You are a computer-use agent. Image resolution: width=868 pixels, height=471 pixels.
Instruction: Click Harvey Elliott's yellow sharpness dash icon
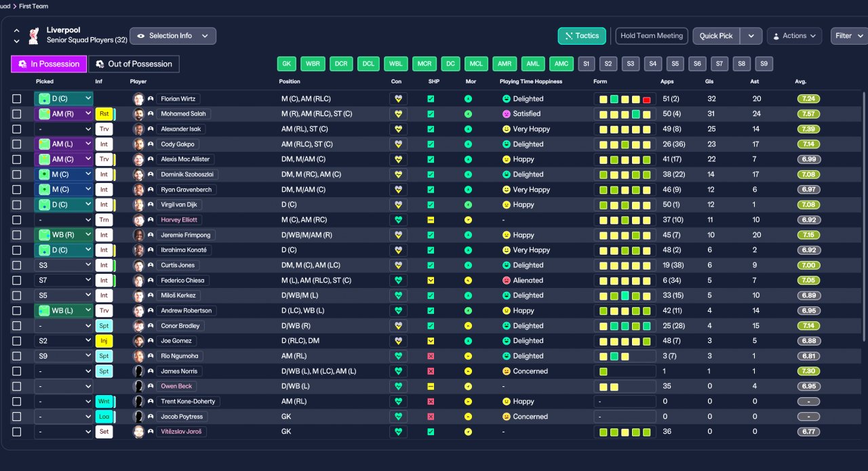(431, 220)
